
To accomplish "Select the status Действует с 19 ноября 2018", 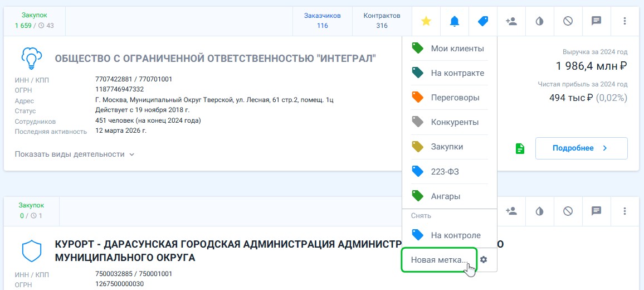I will click(142, 110).
